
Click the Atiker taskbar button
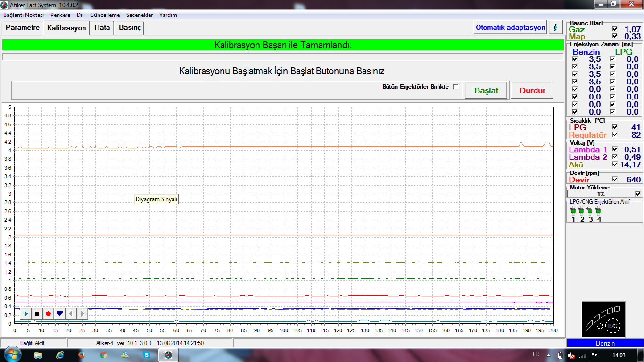pos(168,354)
